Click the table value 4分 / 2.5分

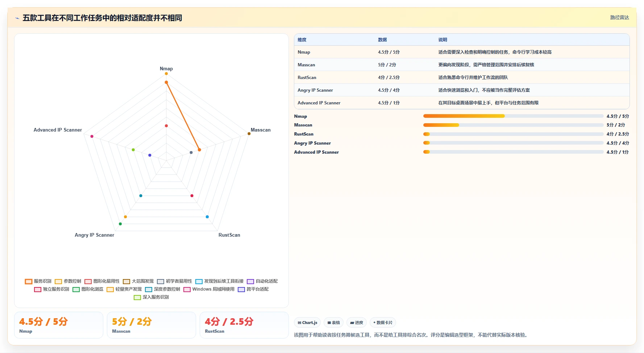tap(389, 78)
